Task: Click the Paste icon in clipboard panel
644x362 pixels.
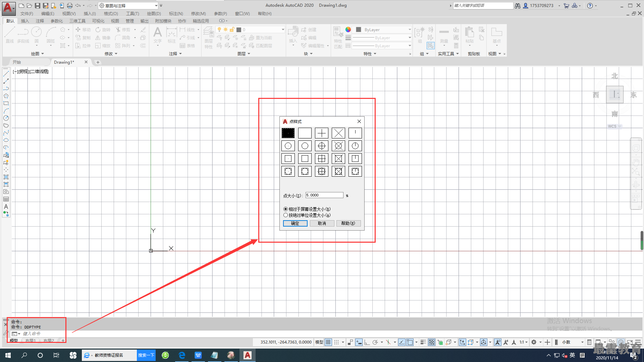Action: click(x=469, y=35)
